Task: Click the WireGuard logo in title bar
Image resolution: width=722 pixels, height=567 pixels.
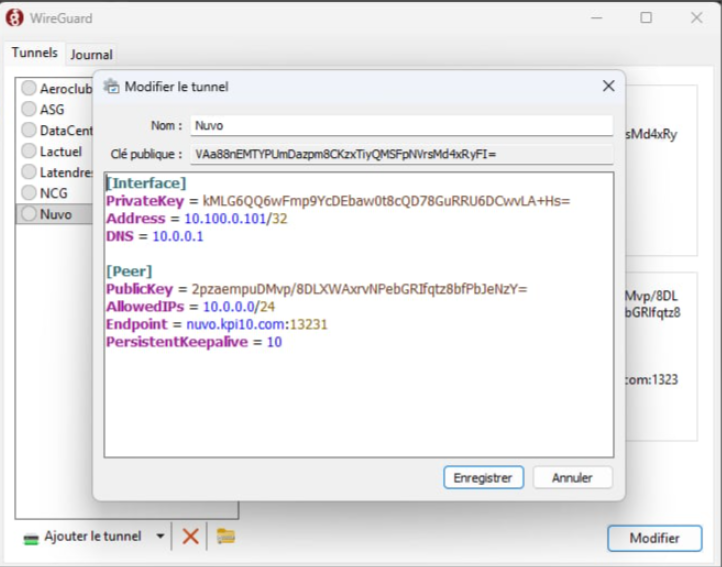Action: click(14, 18)
